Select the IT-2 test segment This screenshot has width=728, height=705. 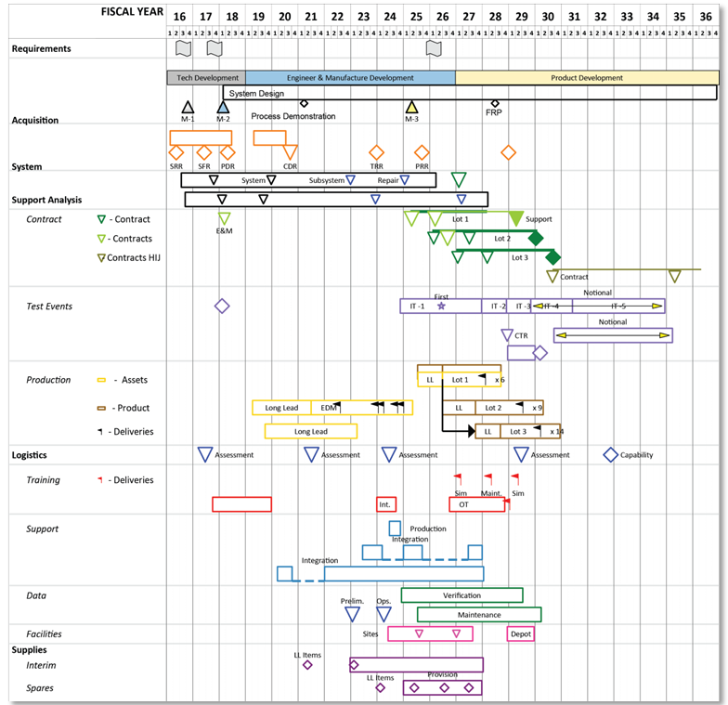coord(494,307)
